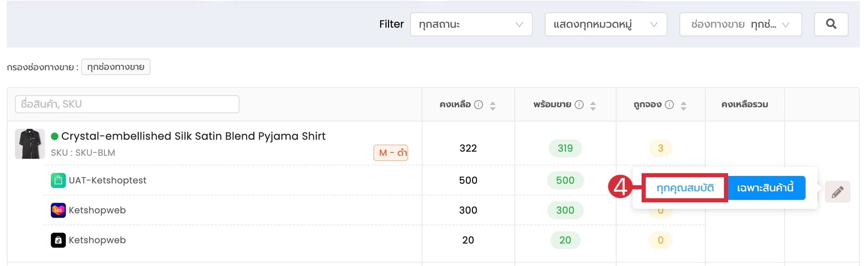Image resolution: width=868 pixels, height=266 pixels.
Task: Click the M - ดำ variant tag
Action: 391,153
